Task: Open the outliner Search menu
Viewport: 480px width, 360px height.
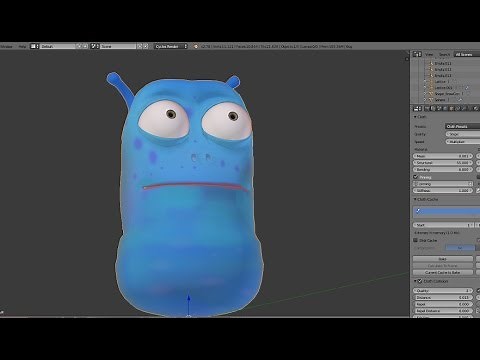Action: (444, 54)
